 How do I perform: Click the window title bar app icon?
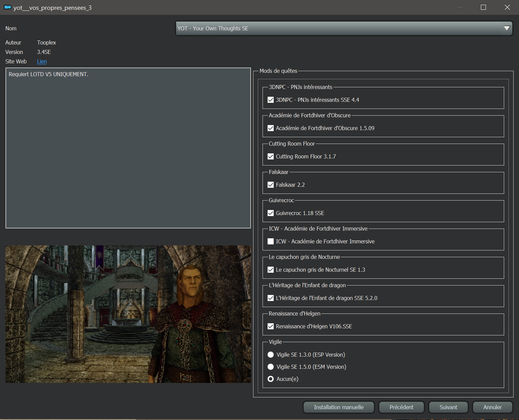click(x=7, y=7)
